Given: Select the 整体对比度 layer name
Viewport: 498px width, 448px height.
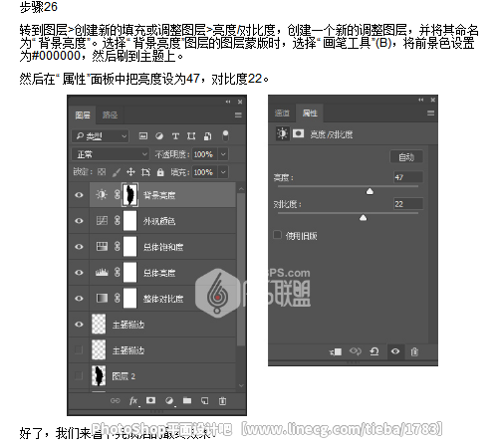Looking at the screenshot, I should tap(163, 299).
